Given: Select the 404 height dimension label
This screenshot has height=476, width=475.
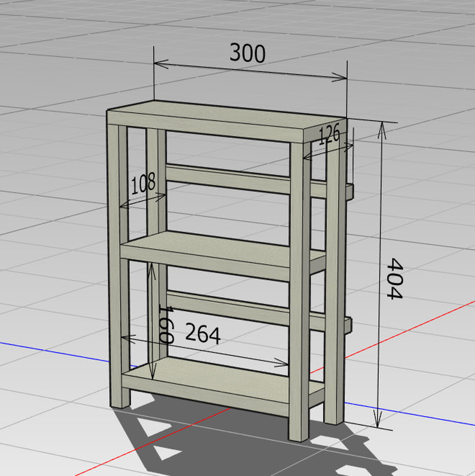Looking at the screenshot, I should click(395, 279).
